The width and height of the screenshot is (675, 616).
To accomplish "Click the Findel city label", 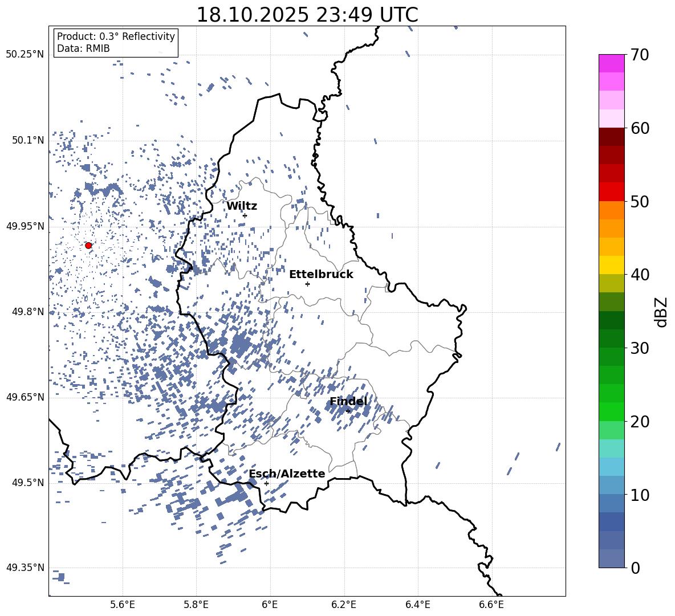I will pyautogui.click(x=348, y=401).
